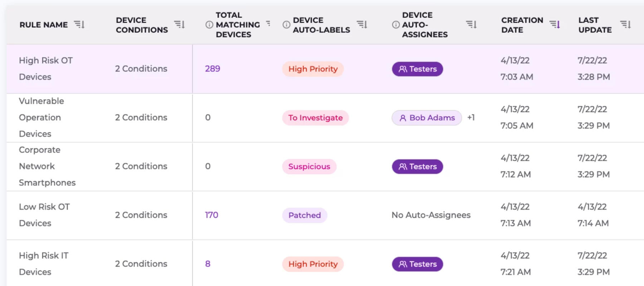Image resolution: width=644 pixels, height=286 pixels.
Task: Show info for Total Matching Devices
Action: [x=209, y=25]
